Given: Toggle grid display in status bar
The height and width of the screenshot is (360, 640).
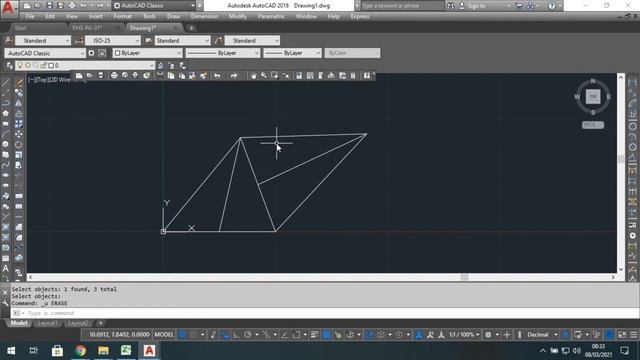Looking at the screenshot, I should pos(182,335).
